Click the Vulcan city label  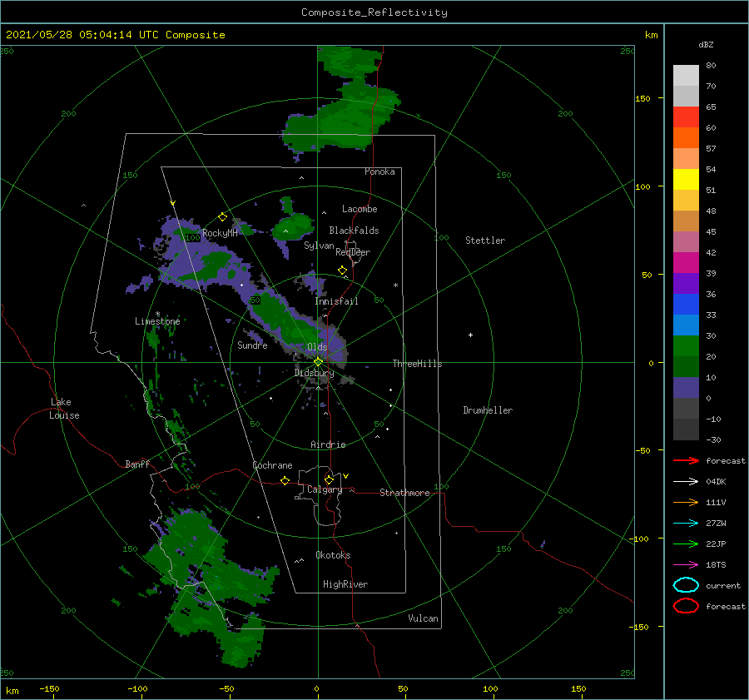424,618
